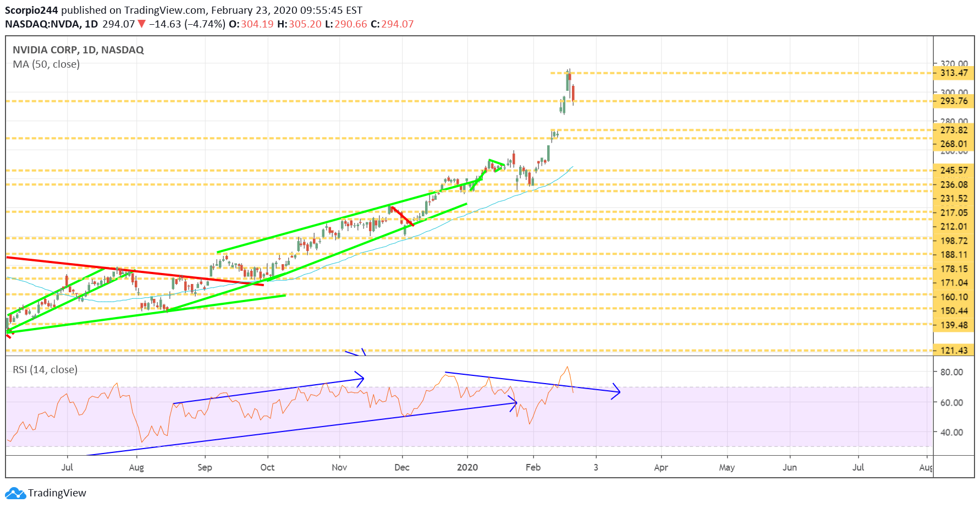Screen dimensions: 980x508
Task: Click the NASDAQ:NVDA, 1D header symbol
Action: coord(51,24)
